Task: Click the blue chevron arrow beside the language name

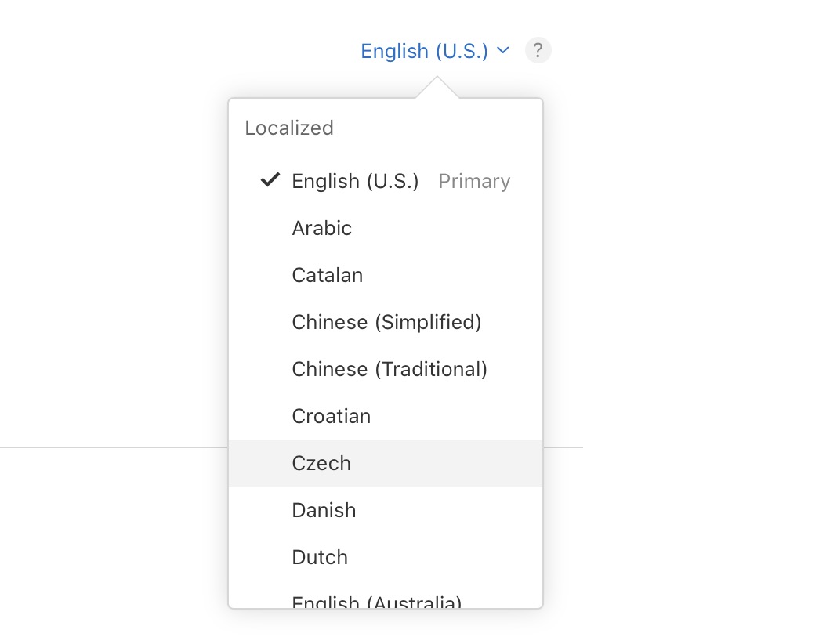Action: point(503,51)
